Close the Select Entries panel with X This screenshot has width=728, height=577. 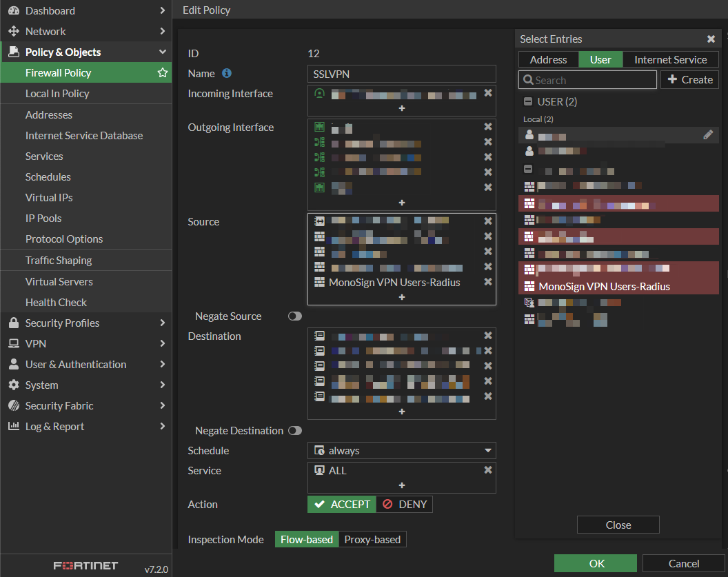tap(711, 39)
